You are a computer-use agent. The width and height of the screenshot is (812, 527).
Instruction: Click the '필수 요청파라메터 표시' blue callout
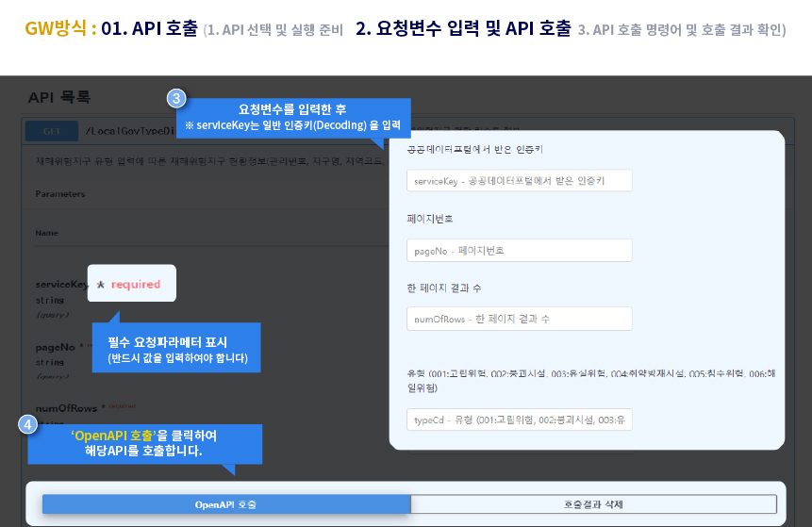pyautogui.click(x=176, y=347)
